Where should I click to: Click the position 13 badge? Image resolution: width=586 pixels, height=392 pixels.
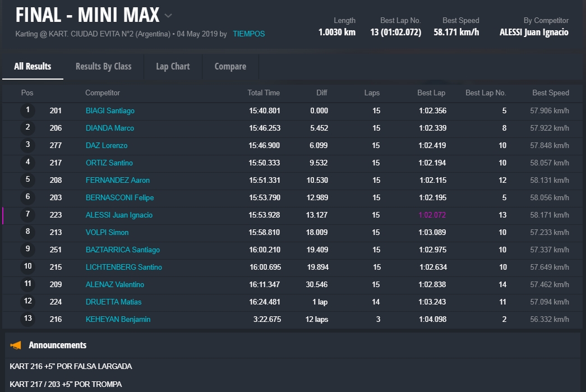coord(28,319)
